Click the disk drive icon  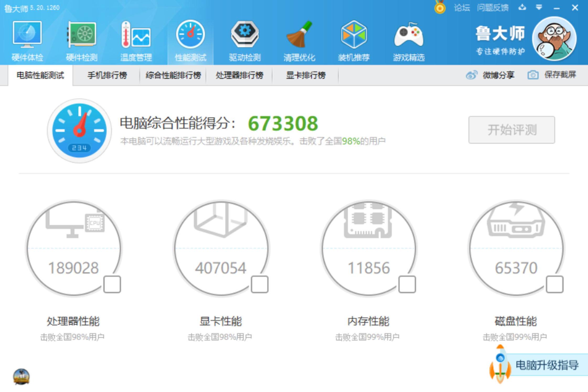pos(516,220)
